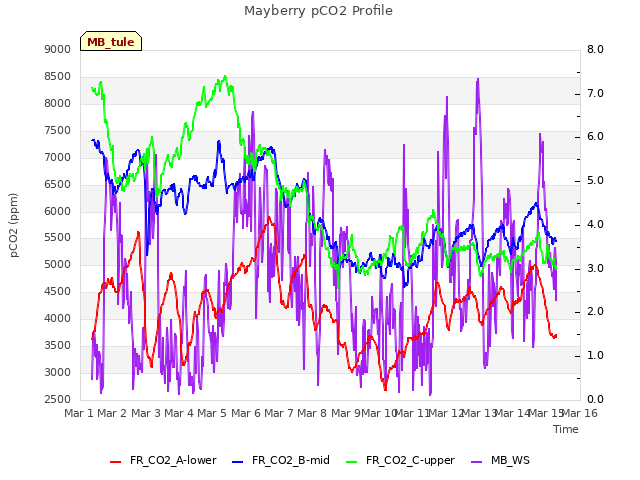
Task: Click the Mar 1 date tick
Action: pos(79,413)
